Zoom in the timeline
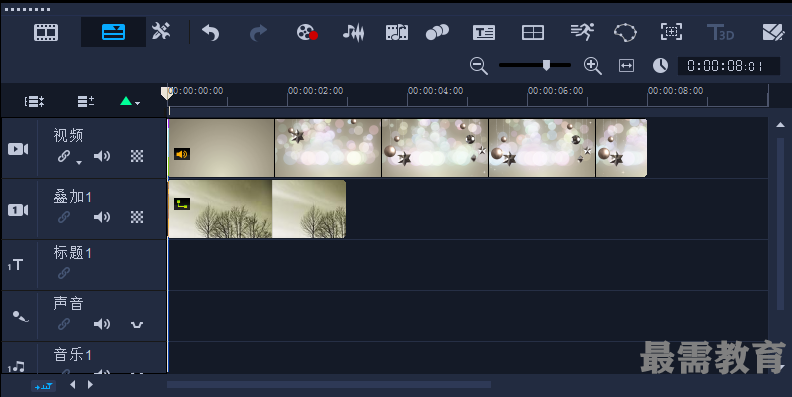The width and height of the screenshot is (792, 397). 592,66
